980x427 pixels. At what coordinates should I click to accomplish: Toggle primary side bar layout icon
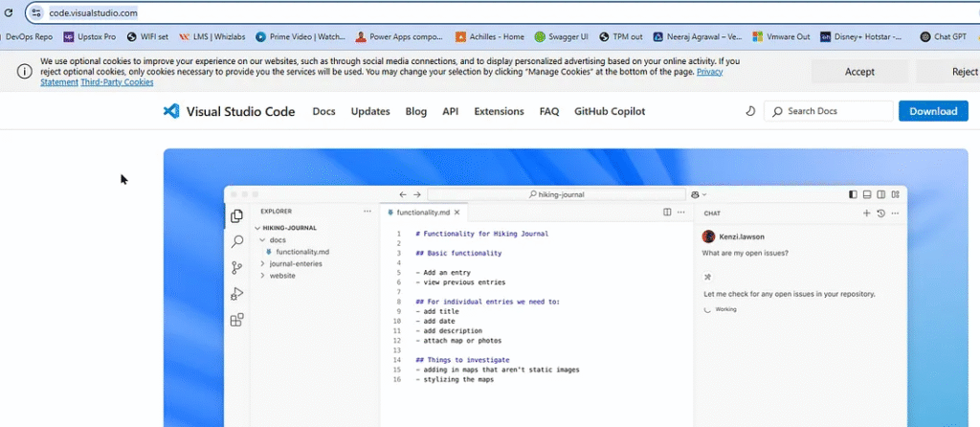[x=853, y=194]
